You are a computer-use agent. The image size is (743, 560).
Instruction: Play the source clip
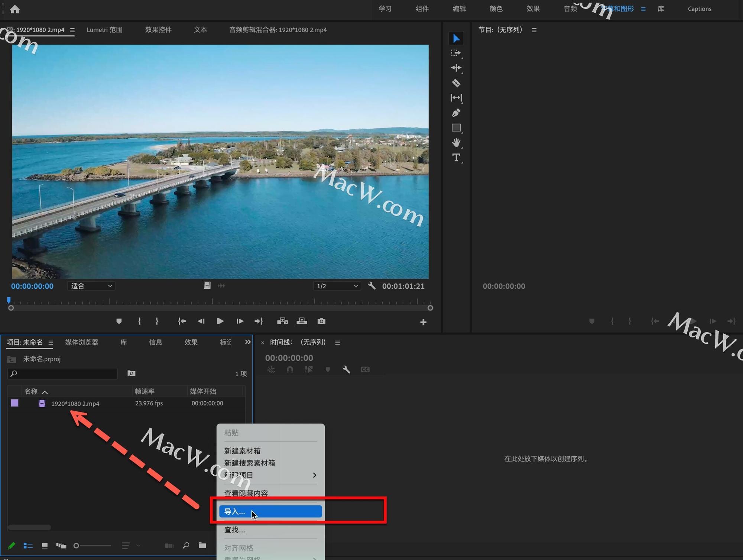[x=220, y=321]
